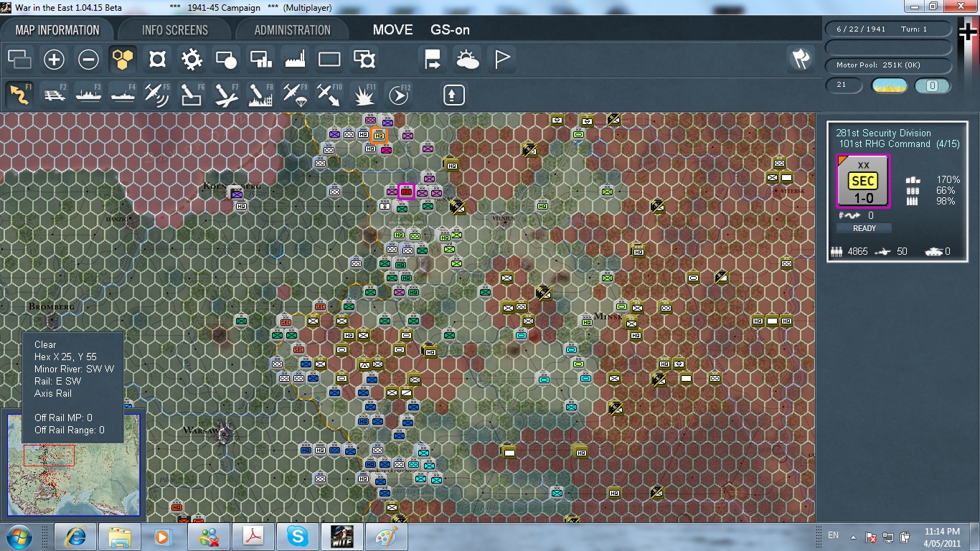Click the rectangle-with-circle icon in the toolbar
The width and height of the screenshot is (980, 551).
click(226, 59)
